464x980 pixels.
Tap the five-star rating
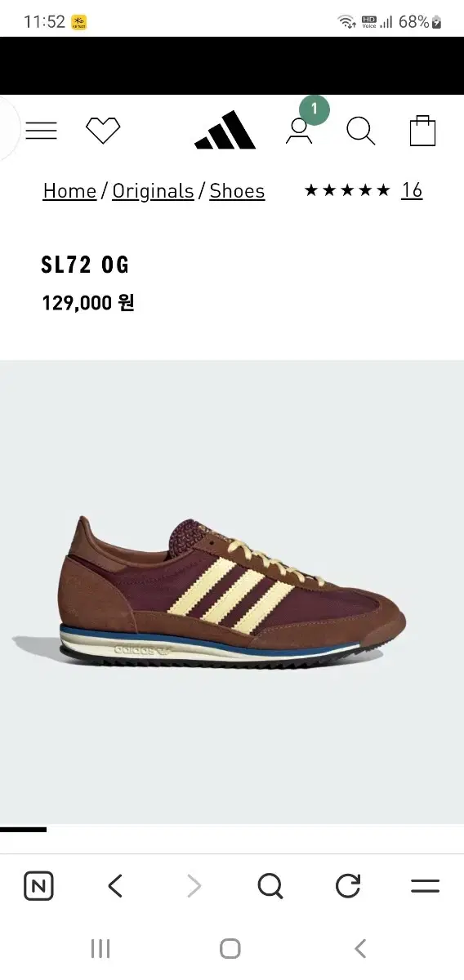coord(347,191)
